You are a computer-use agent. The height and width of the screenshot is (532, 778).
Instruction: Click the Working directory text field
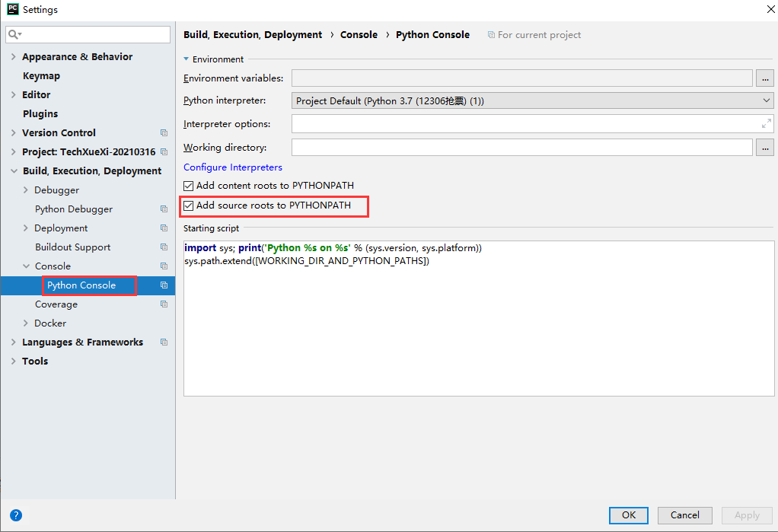[x=522, y=148]
